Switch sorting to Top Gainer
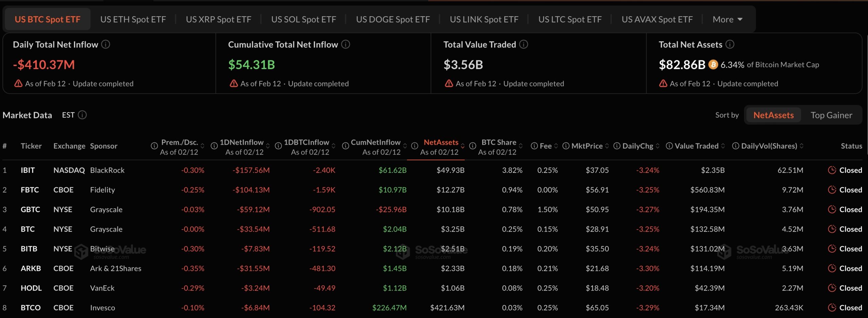Image resolution: width=868 pixels, height=318 pixels. coord(833,115)
